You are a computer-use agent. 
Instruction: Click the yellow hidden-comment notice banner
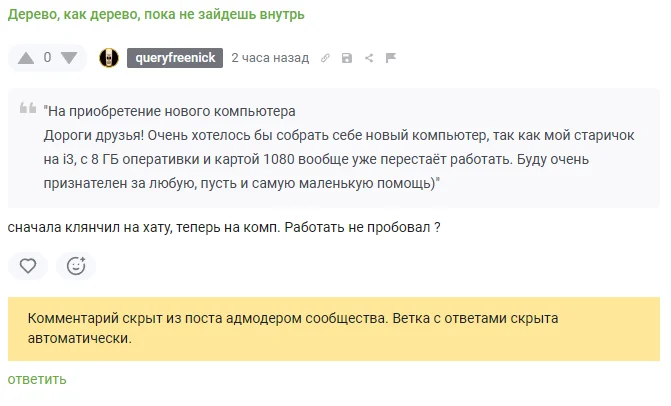(334, 329)
